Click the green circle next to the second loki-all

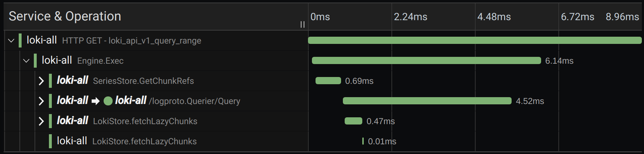pyautogui.click(x=108, y=101)
